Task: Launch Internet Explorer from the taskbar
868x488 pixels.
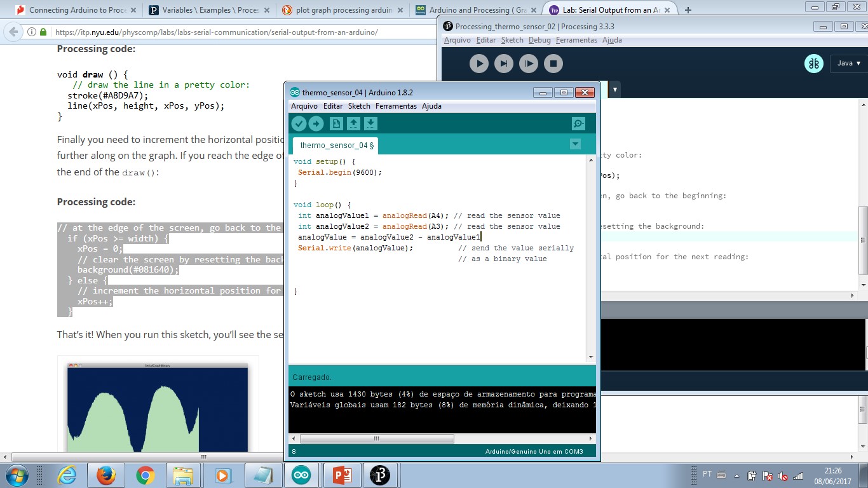Action: (67, 475)
